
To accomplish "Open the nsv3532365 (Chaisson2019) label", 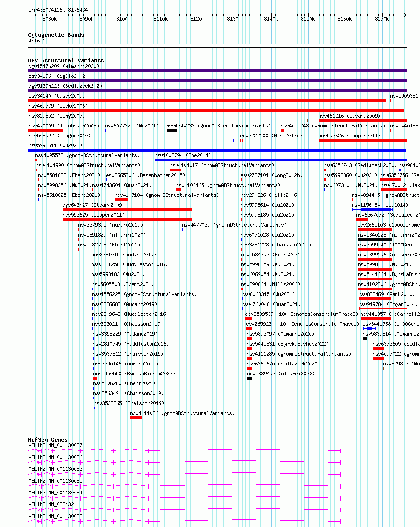I will tap(129, 403).
